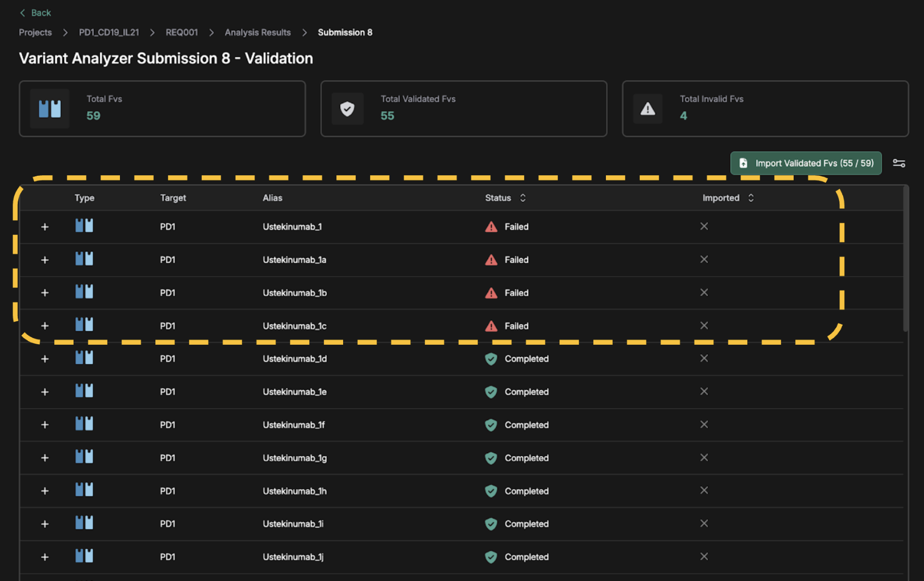Click the Import Validated Fvs button

[806, 163]
